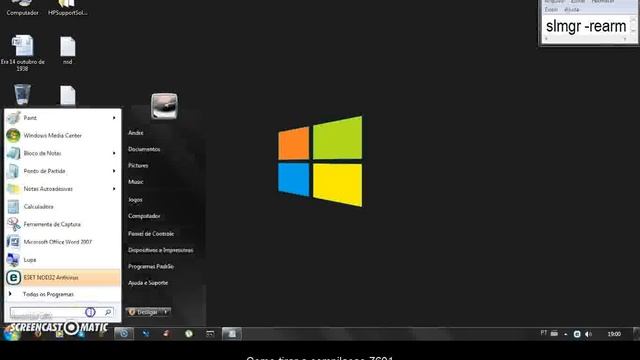Open the arrow next to Desligar
Screen dimensions: 640x360
coord(166,312)
